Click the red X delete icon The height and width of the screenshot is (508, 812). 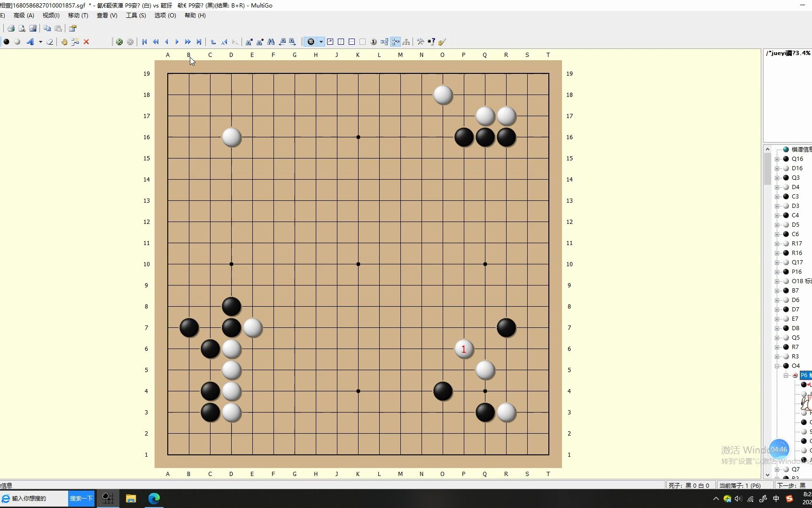[86, 42]
